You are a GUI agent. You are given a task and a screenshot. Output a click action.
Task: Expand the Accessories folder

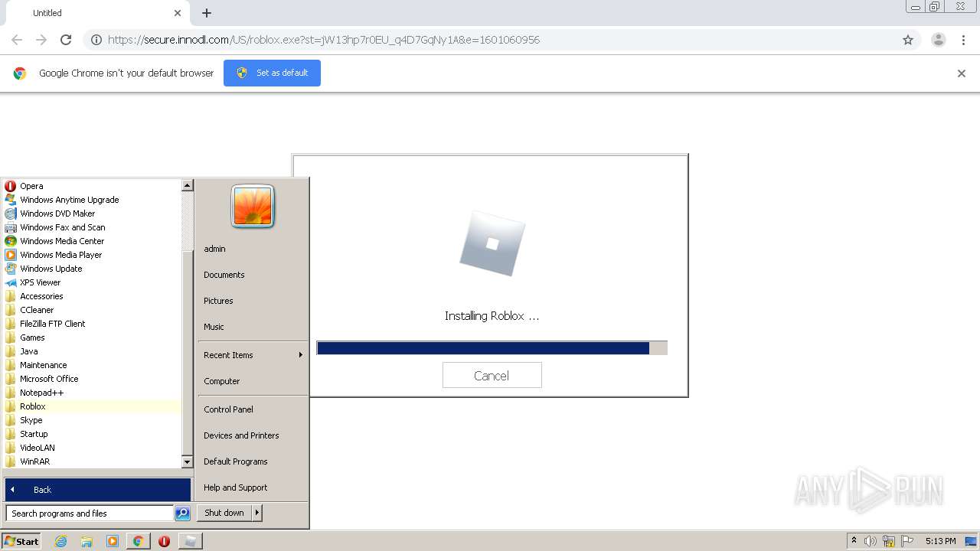coord(92,296)
